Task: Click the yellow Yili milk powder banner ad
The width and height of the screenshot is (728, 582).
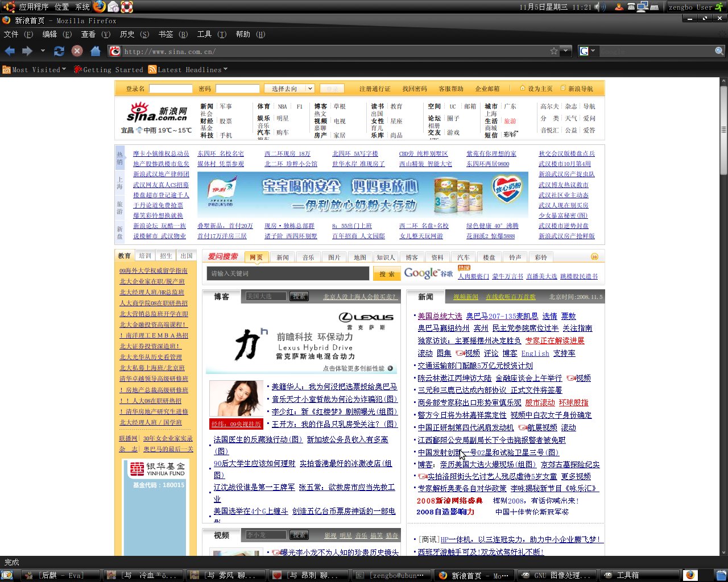Action: coord(363,195)
